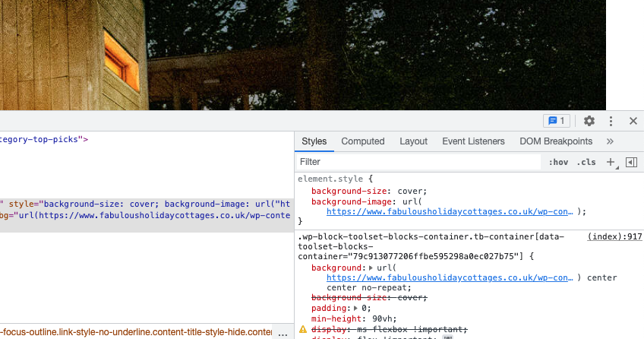Viewport: 644px width, 339px height.
Task: Switch to the Computed tab
Action: point(363,141)
